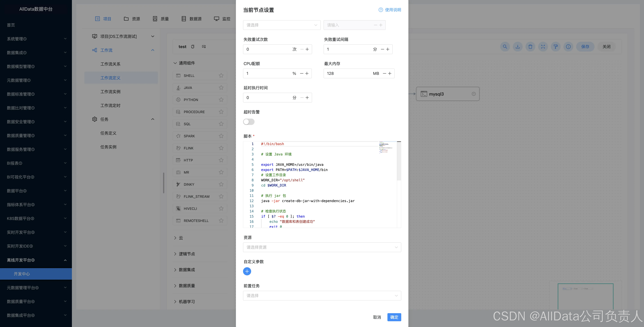Click the component panel scrollbar handle
This screenshot has width=644, height=327.
(x=164, y=183)
